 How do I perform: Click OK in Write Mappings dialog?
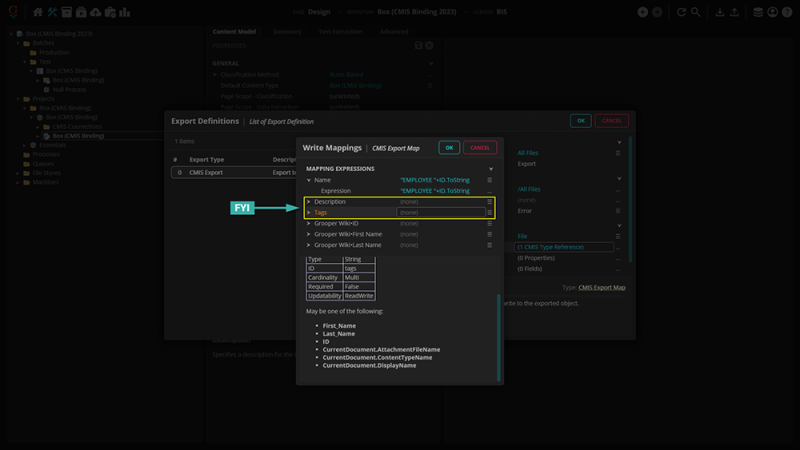click(x=449, y=147)
